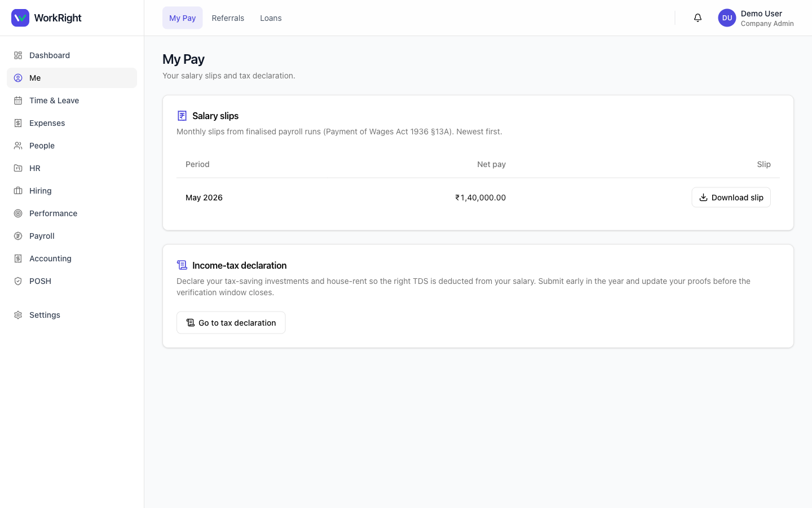Click the WorkRight logo icon
The height and width of the screenshot is (508, 812).
[20, 18]
